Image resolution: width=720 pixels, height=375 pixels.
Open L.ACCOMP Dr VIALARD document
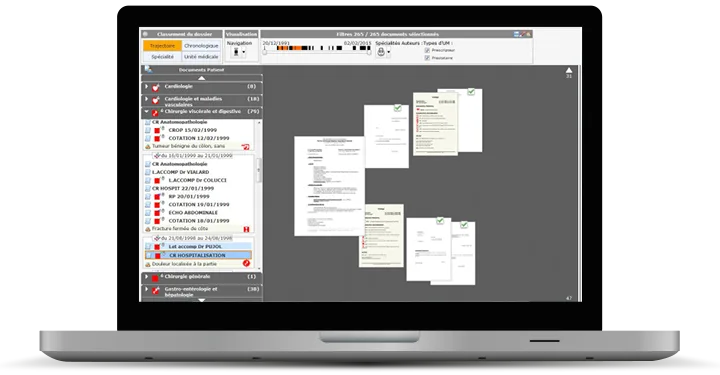(180, 172)
